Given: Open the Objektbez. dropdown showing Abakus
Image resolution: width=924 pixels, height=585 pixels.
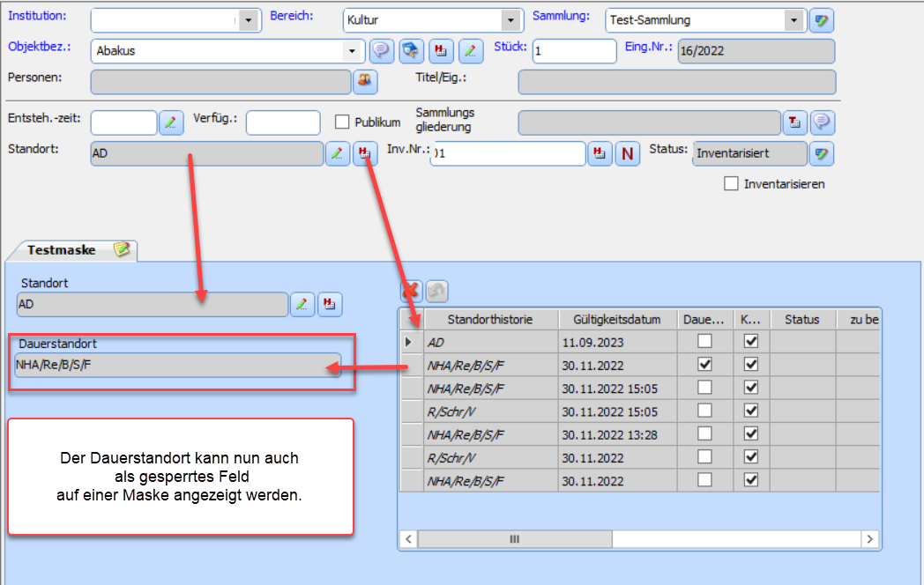Looking at the screenshot, I should (352, 51).
